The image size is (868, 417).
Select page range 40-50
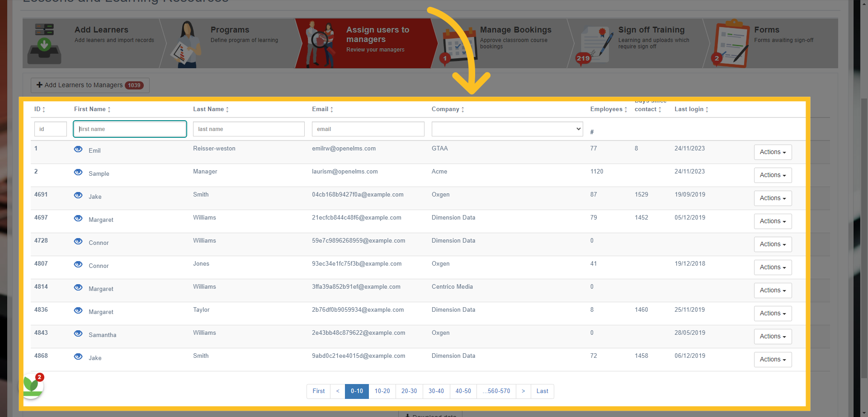[463, 391]
